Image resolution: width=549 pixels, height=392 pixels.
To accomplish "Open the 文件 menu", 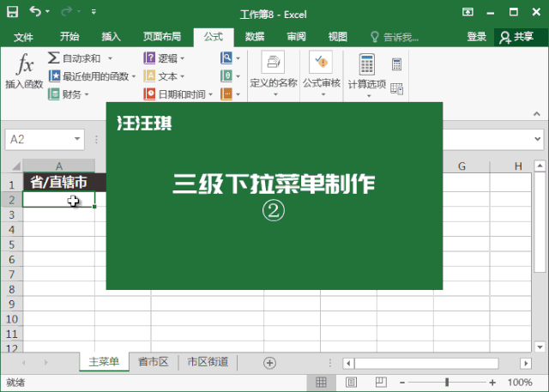I will pos(23,37).
